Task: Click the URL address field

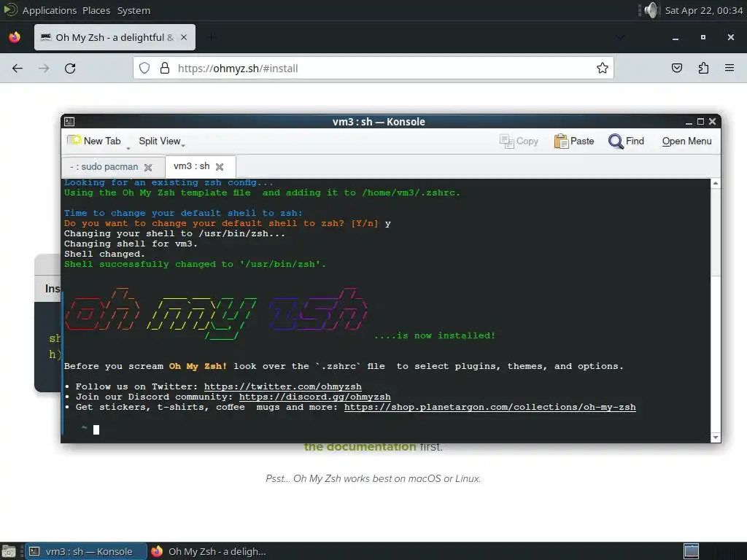Action: (373, 68)
